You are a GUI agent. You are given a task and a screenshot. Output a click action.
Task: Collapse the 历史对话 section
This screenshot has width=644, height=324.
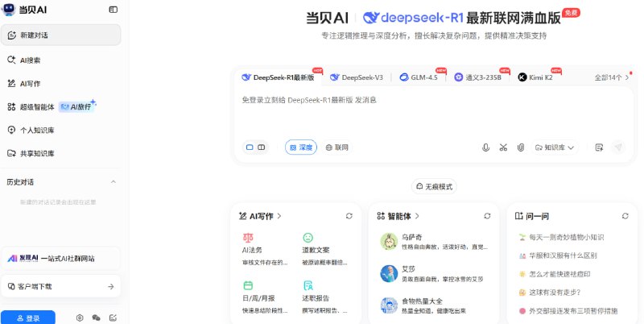click(x=114, y=181)
